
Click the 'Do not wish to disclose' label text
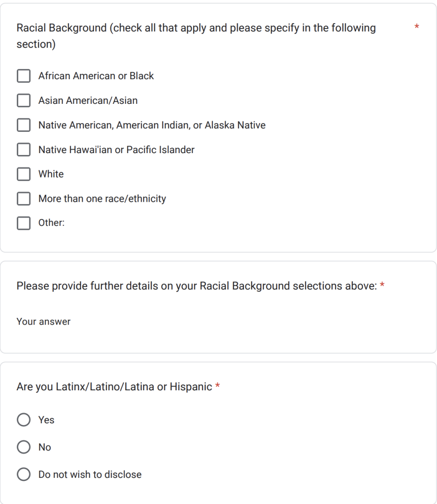coord(90,474)
